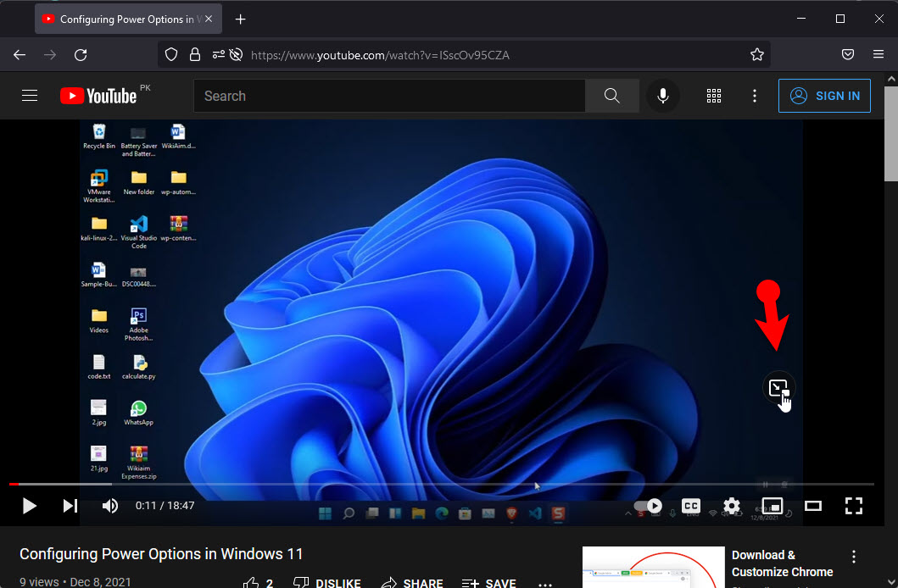Click the autoplay blocked icon in address bar
This screenshot has height=588, width=898.
[x=236, y=55]
